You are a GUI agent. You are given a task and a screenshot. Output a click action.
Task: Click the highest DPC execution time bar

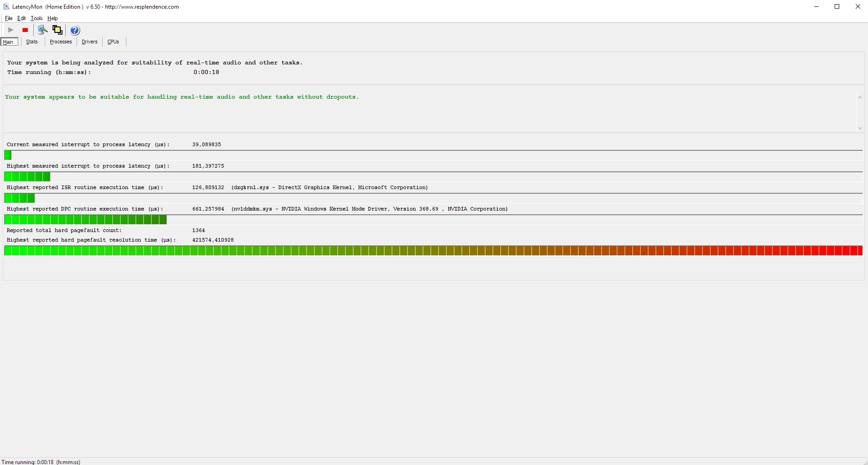point(433,220)
